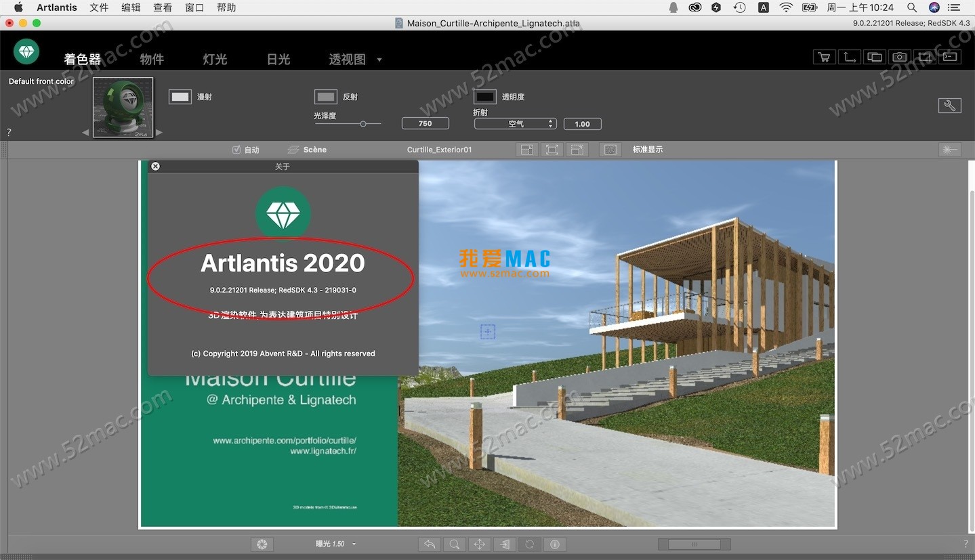Click the 漫射 diffuse color swatch
Image resolution: width=975 pixels, height=560 pixels.
[180, 97]
